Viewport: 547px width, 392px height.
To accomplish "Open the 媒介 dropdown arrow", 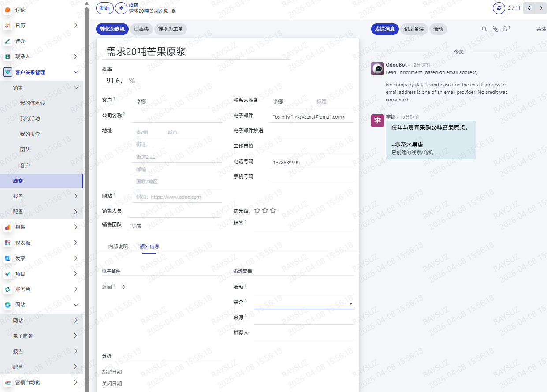I will [x=350, y=304].
